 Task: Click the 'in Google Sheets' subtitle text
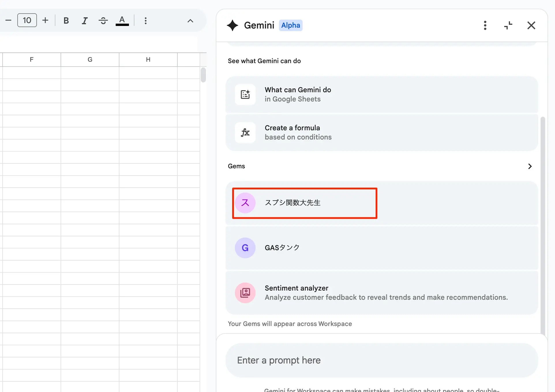coord(293,99)
